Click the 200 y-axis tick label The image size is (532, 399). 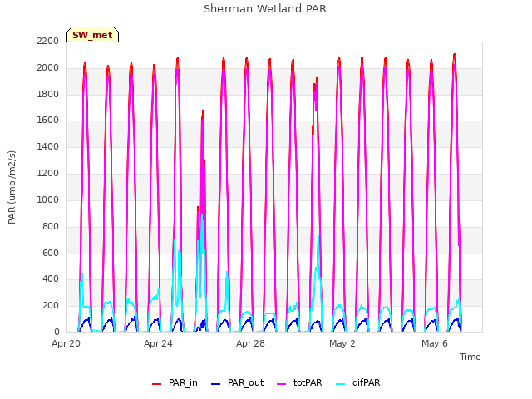pos(51,305)
